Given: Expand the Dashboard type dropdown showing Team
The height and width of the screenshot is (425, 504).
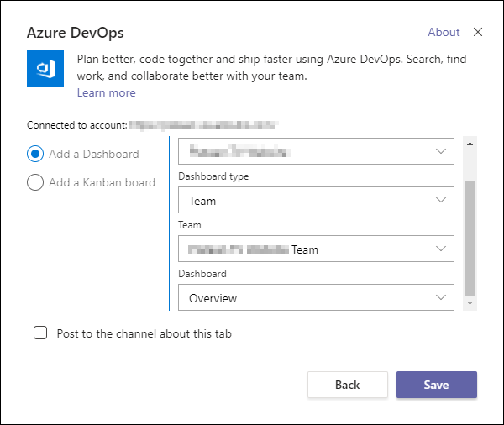Looking at the screenshot, I should (316, 200).
